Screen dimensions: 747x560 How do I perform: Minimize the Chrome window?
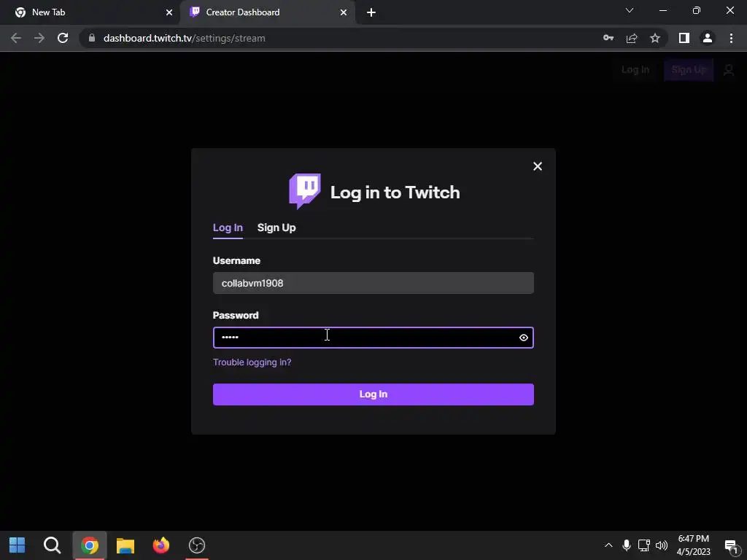click(x=663, y=10)
